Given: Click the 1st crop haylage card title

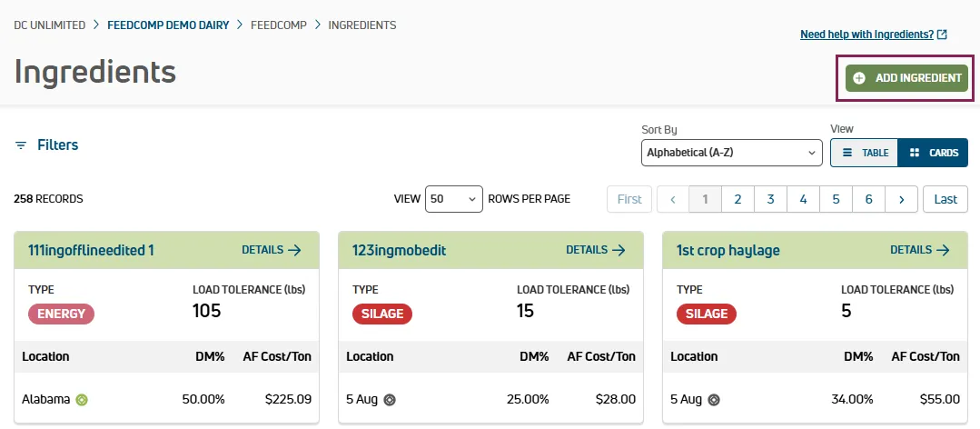Looking at the screenshot, I should pos(728,251).
